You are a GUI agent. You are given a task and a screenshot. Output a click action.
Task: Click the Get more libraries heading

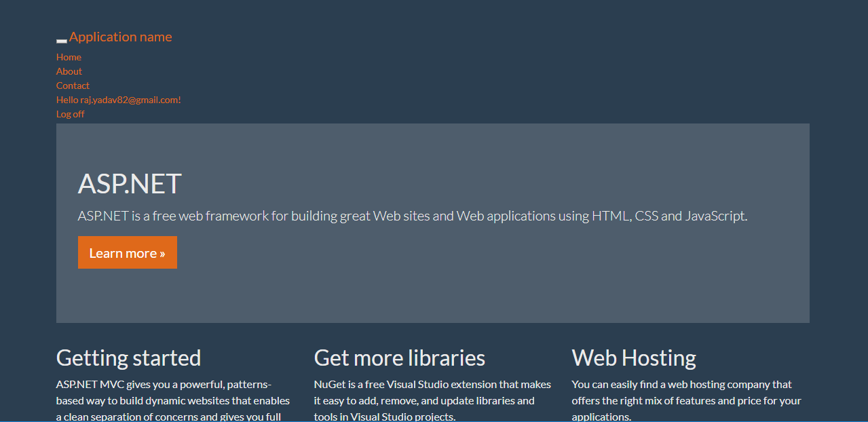[x=399, y=358]
